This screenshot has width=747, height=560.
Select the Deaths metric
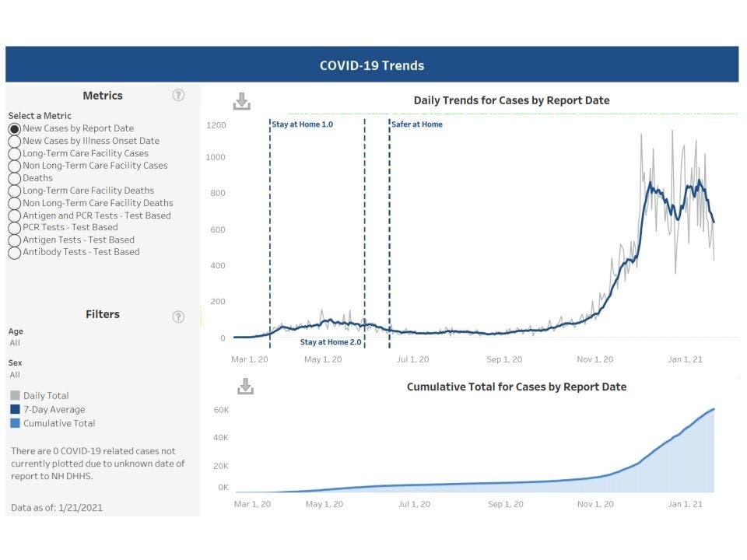pos(14,178)
